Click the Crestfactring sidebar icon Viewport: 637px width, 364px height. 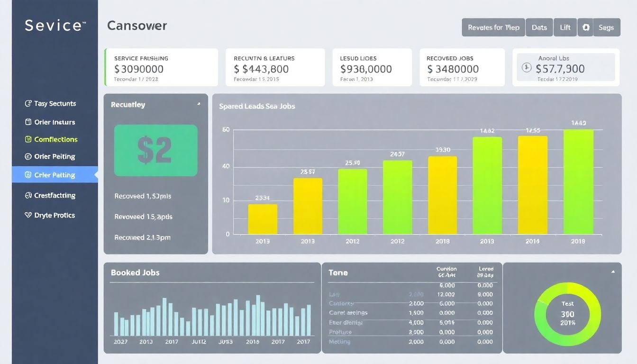[28, 195]
